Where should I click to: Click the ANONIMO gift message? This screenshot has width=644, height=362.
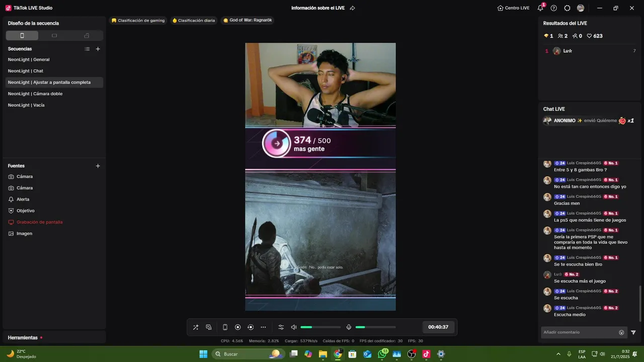[589, 121]
